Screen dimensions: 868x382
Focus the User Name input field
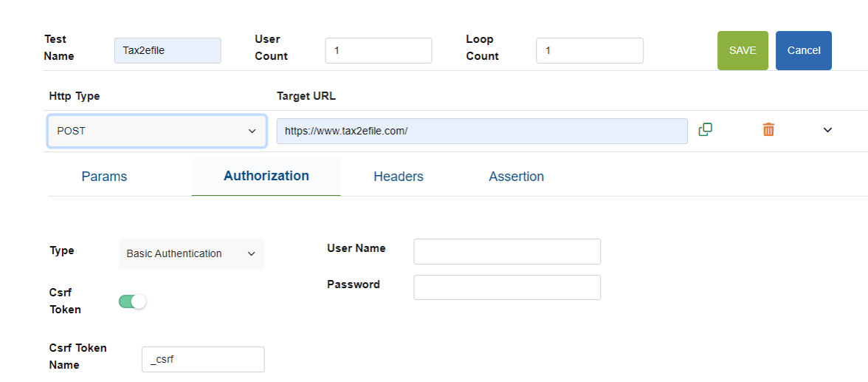(506, 251)
